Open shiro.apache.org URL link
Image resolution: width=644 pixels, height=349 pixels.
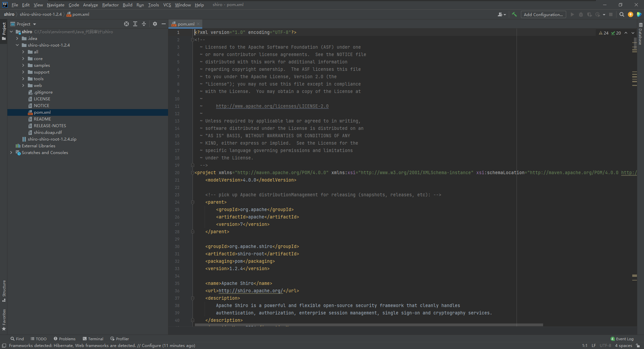coord(251,291)
